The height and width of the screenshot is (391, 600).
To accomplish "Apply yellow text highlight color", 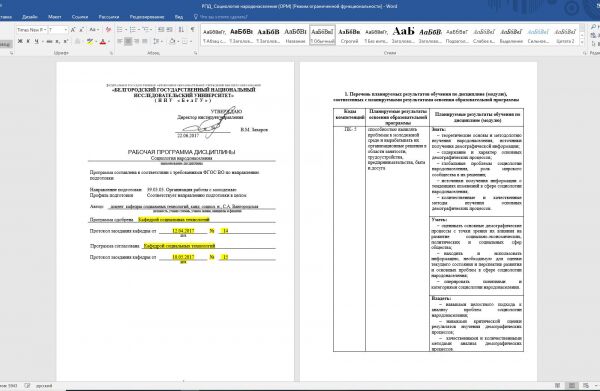I will pyautogui.click(x=90, y=41).
